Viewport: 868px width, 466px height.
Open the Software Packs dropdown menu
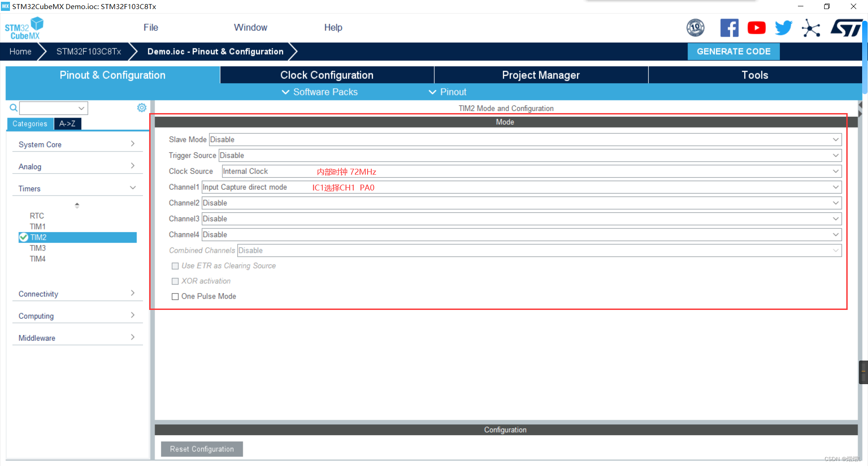(320, 92)
